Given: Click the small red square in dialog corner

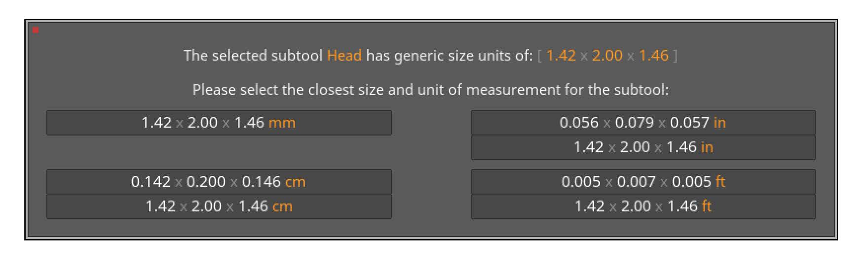Looking at the screenshot, I should tap(36, 31).
